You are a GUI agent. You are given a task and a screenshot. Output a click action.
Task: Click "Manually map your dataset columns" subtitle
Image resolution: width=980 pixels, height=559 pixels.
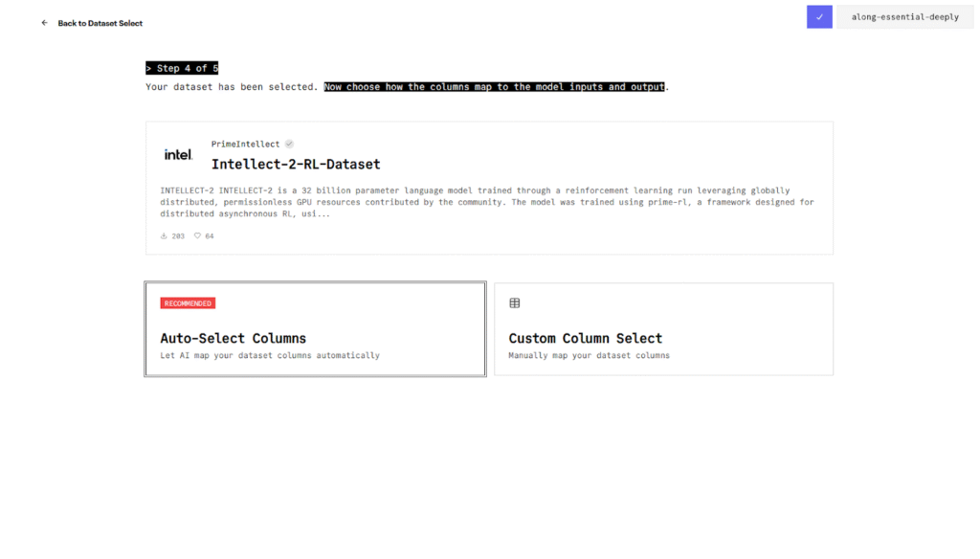tap(589, 355)
